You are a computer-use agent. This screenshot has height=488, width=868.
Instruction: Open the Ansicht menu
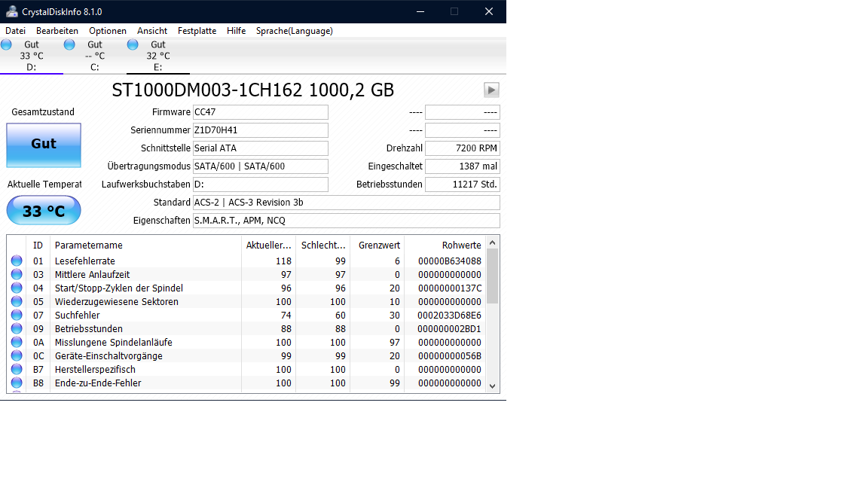(152, 31)
